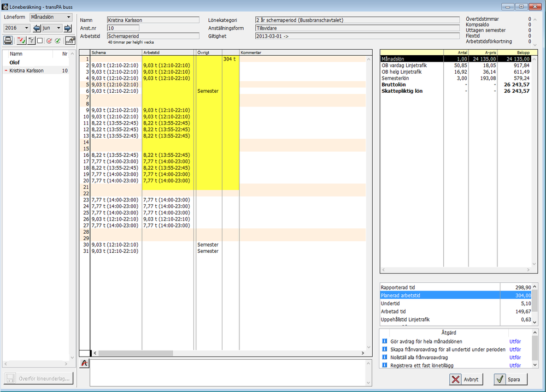Open the Löneform Månadslön dropdown

(51, 17)
